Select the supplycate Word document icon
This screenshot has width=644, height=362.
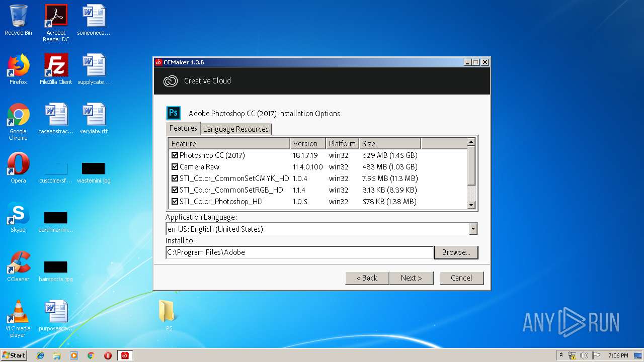[x=94, y=69]
